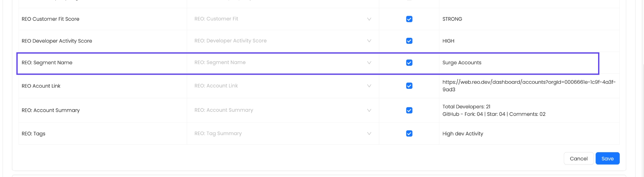
Task: Open the web.reo.dev accounts dashboard URL
Action: pos(528,82)
